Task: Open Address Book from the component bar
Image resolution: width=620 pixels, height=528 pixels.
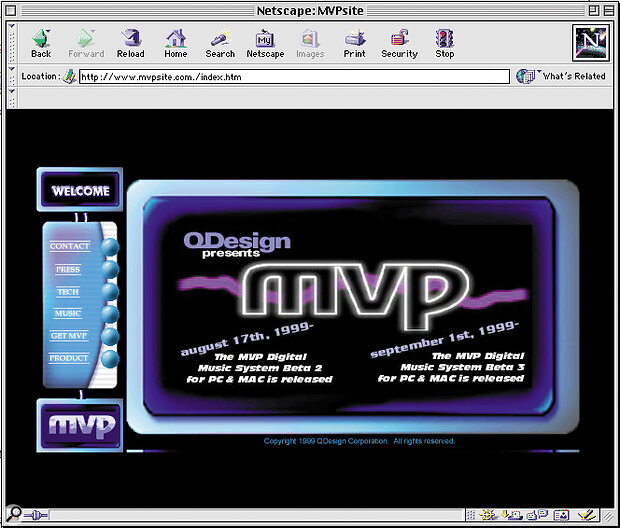Action: pyautogui.click(x=561, y=515)
